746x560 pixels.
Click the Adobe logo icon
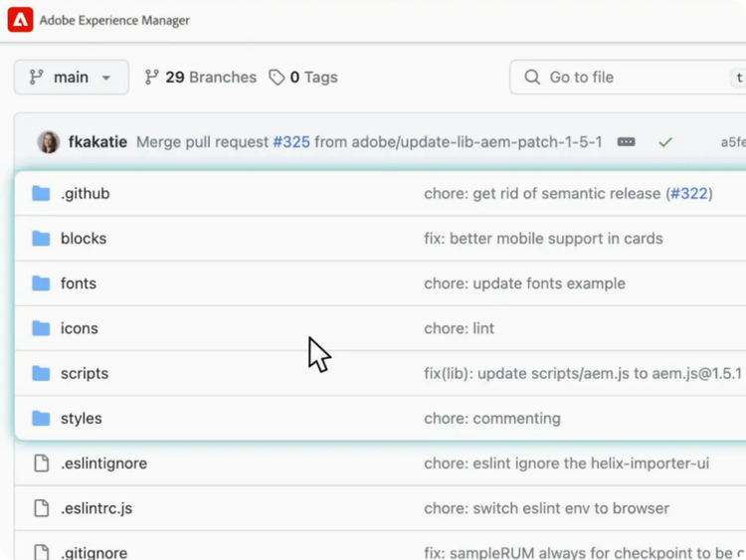pyautogui.click(x=20, y=20)
